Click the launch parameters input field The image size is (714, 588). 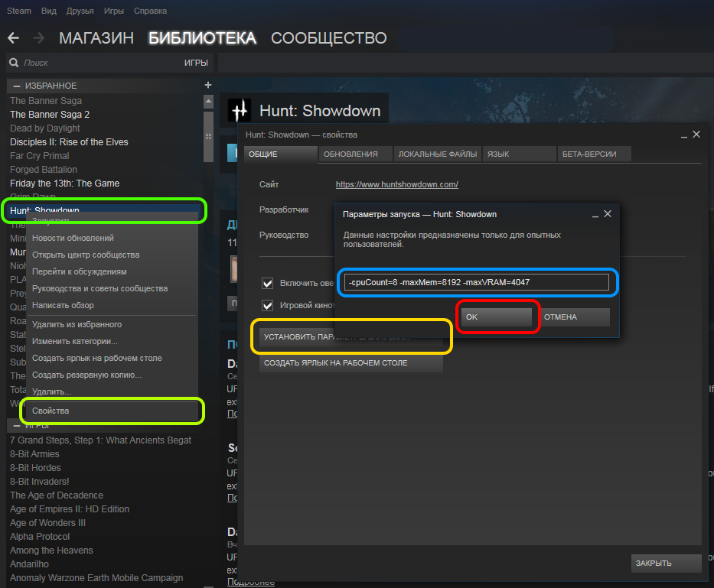(x=476, y=282)
